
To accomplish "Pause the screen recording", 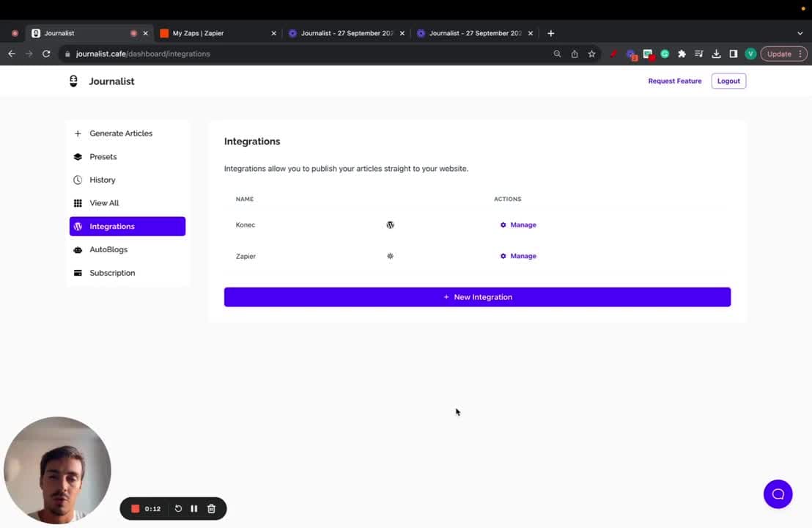I will (194, 508).
